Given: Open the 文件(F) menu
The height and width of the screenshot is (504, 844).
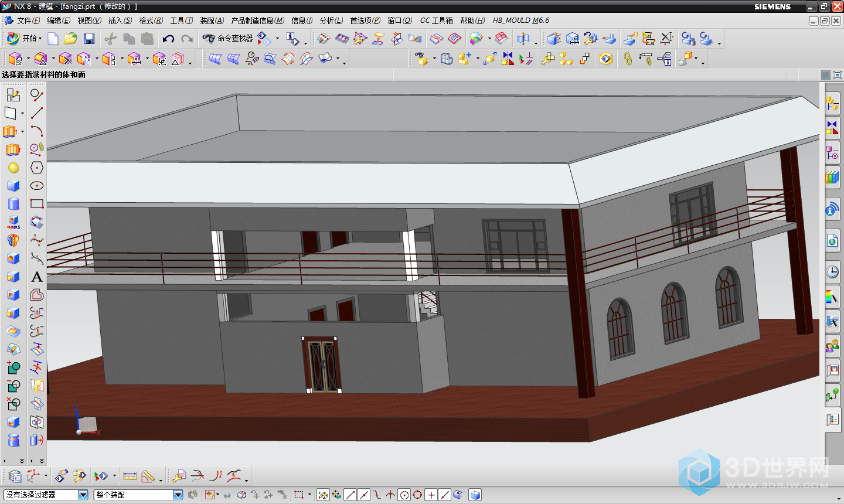Looking at the screenshot, I should click(x=28, y=21).
